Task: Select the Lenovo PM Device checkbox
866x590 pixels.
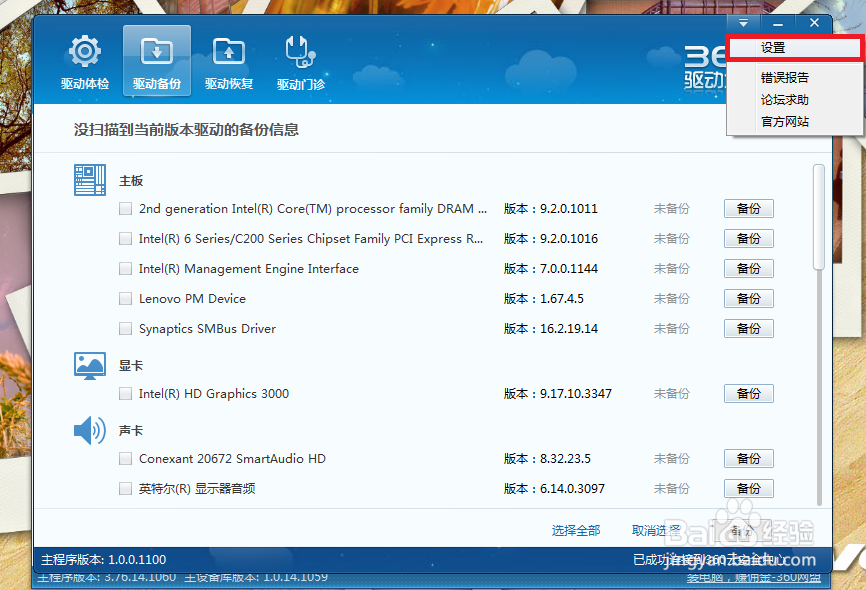Action: [x=125, y=299]
